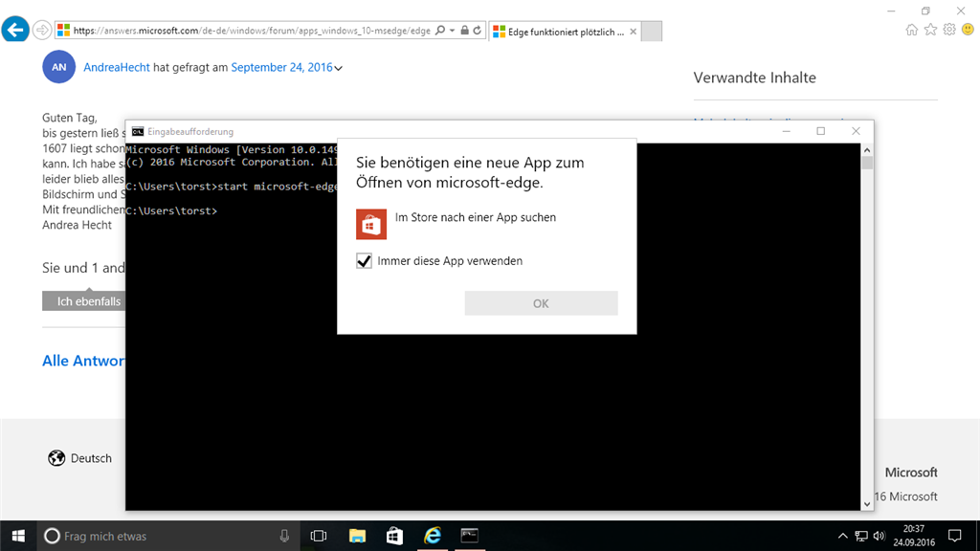Show hidden system tray icons

(x=842, y=536)
